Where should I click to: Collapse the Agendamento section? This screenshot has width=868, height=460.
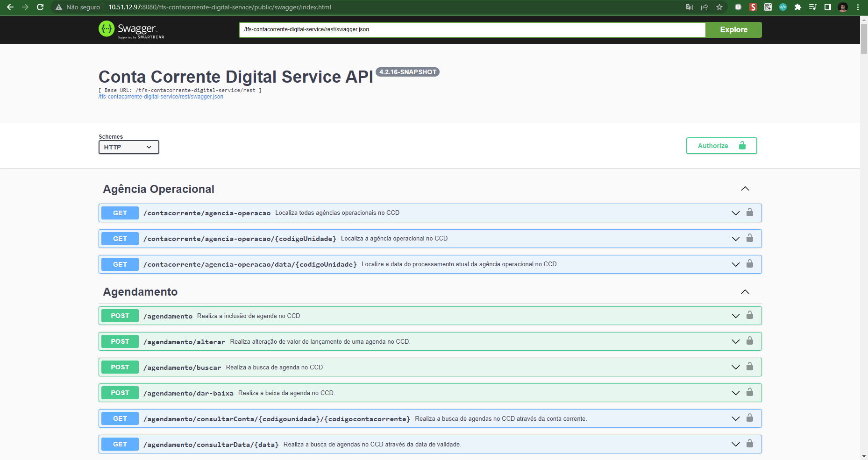tap(745, 292)
